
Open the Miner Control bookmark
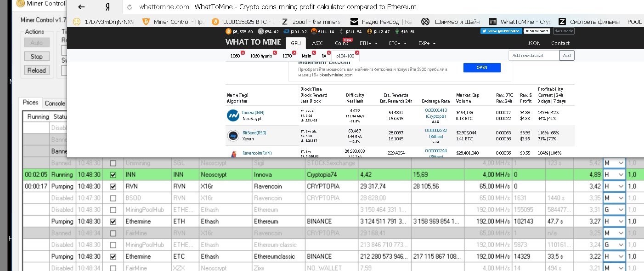pos(174,22)
